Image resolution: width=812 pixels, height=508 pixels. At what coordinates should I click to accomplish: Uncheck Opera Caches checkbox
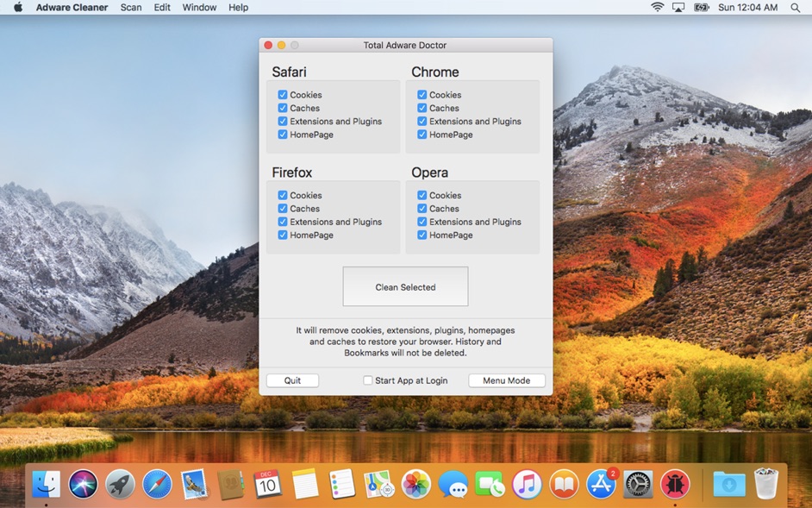(422, 209)
